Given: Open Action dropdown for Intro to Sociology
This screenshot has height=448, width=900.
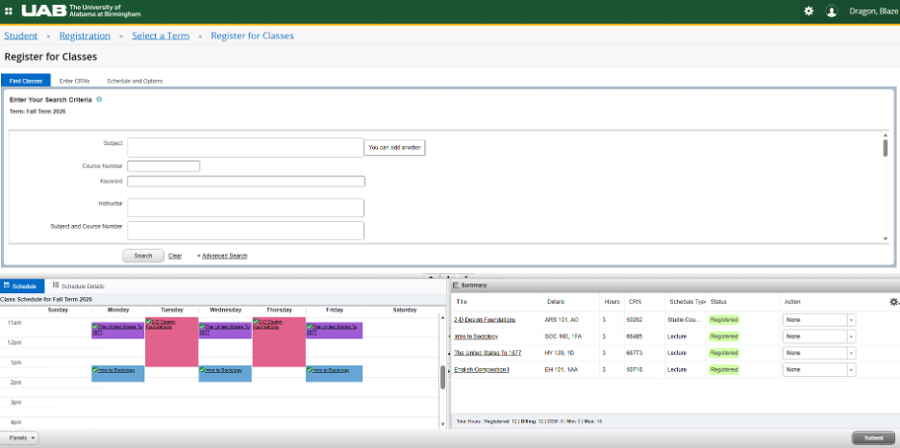Looking at the screenshot, I should pyautogui.click(x=819, y=336).
